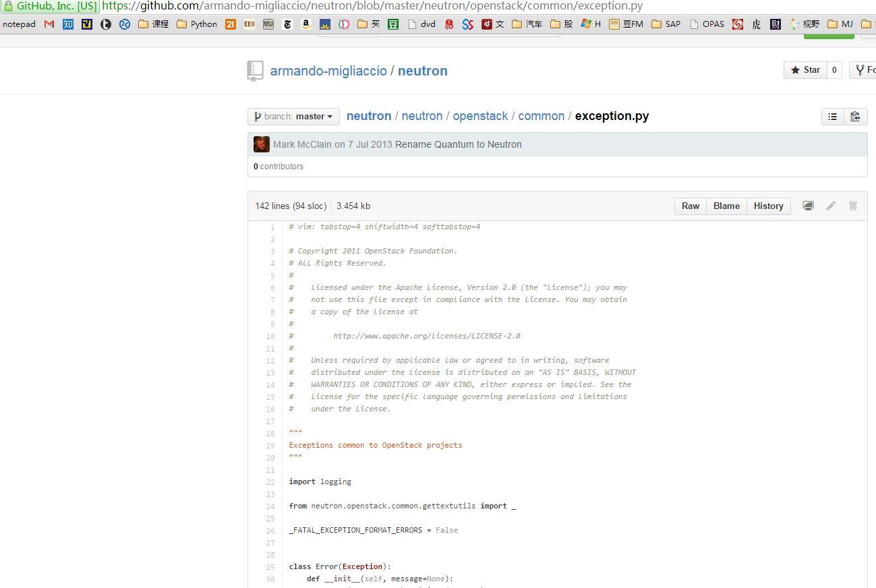Delete this file with the trash icon
Screen dimensions: 876x588
(853, 206)
